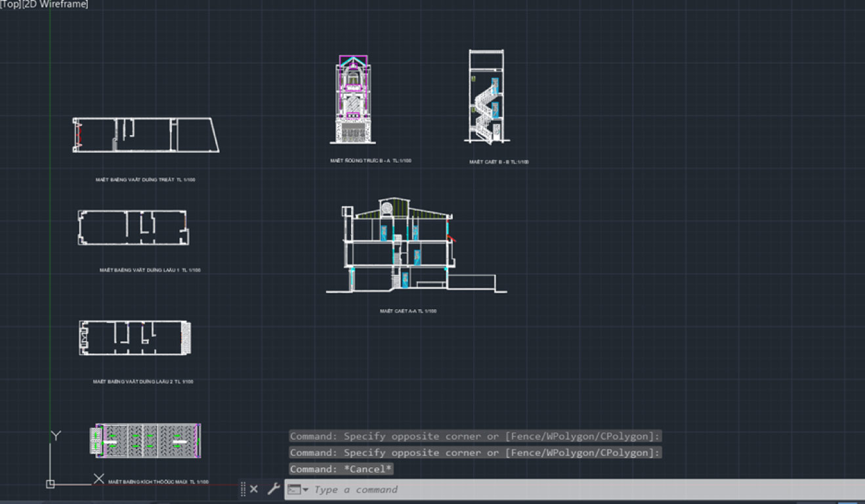
Task: Select the section A-A building drawing
Action: tap(416, 245)
